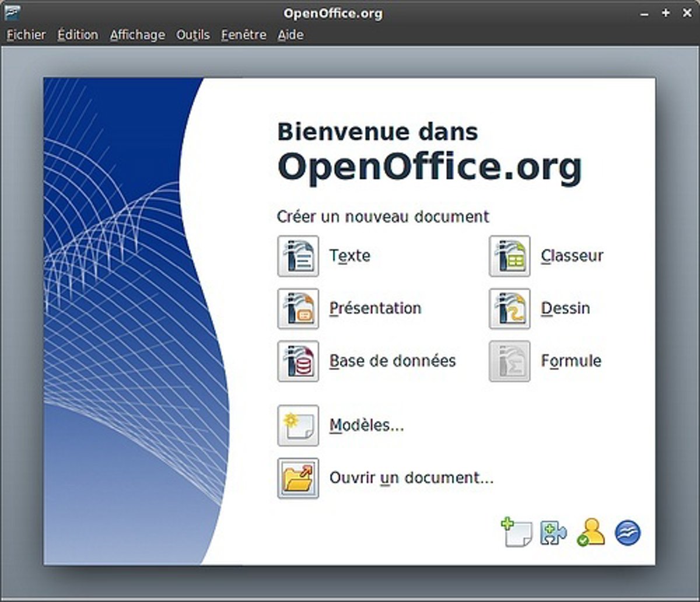The width and height of the screenshot is (700, 602).
Task: Open the Affichage menu
Action: click(137, 35)
